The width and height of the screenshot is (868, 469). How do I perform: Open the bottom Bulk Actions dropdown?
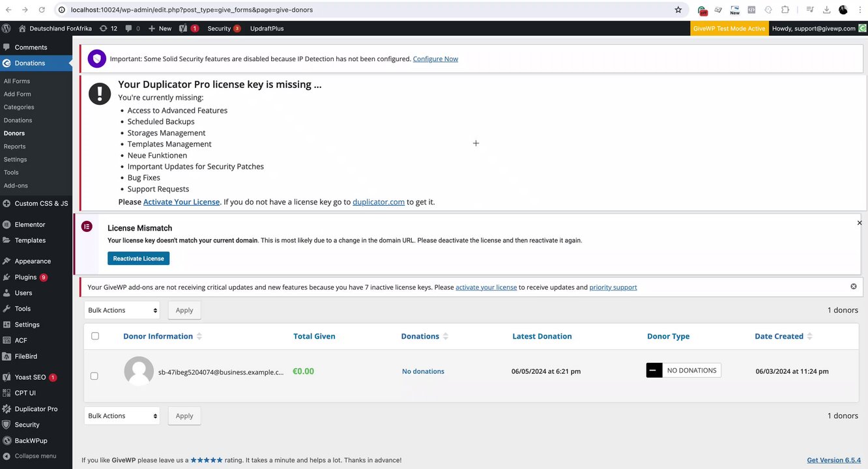[122, 416]
